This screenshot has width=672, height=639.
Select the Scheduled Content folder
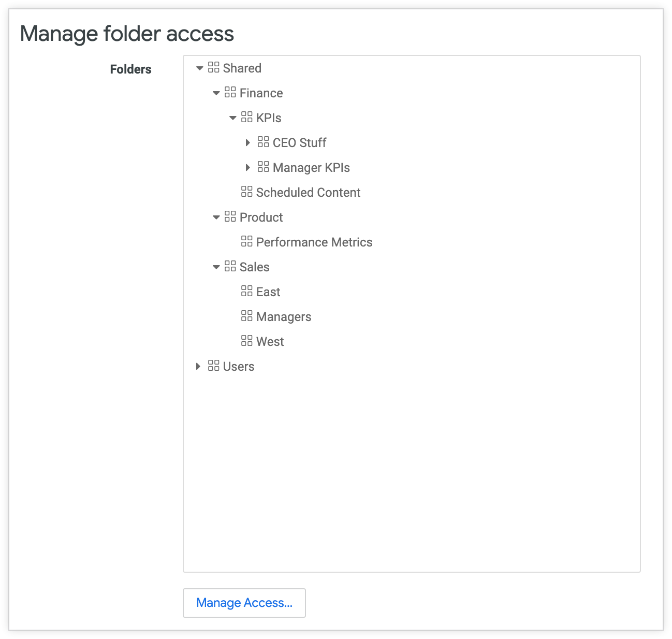(308, 192)
